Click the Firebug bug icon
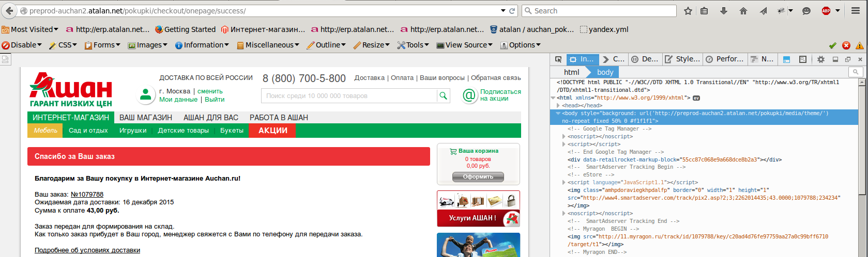 [x=782, y=11]
